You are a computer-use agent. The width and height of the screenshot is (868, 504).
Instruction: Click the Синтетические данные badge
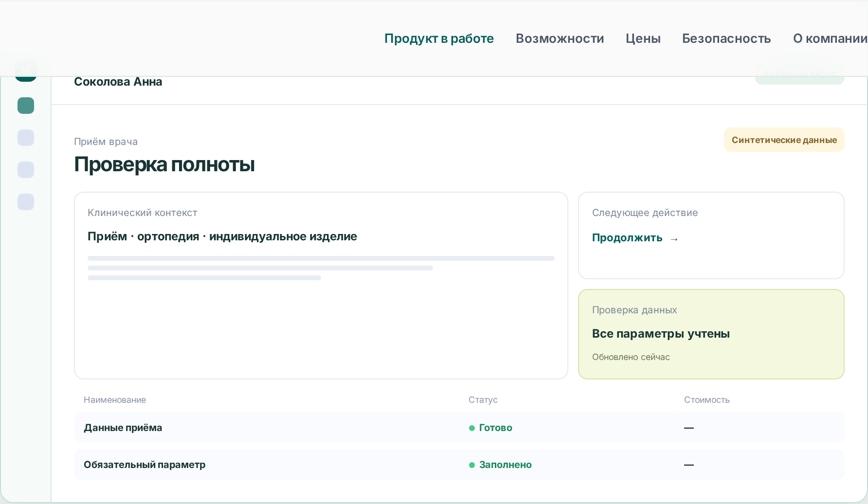tap(784, 140)
